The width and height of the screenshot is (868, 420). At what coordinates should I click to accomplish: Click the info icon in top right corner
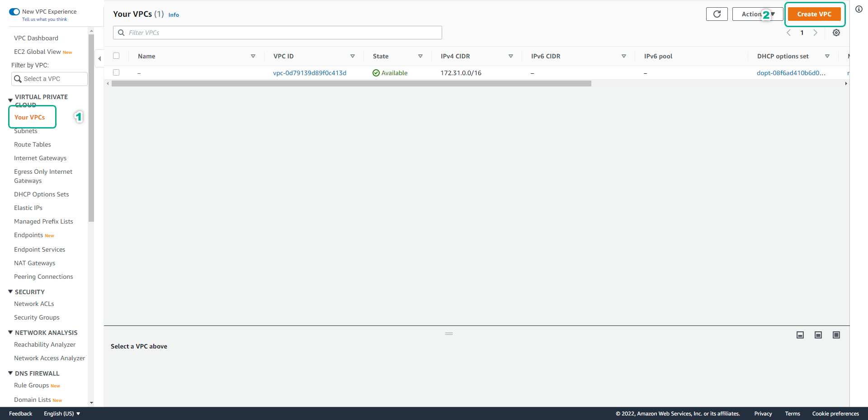[x=859, y=9]
